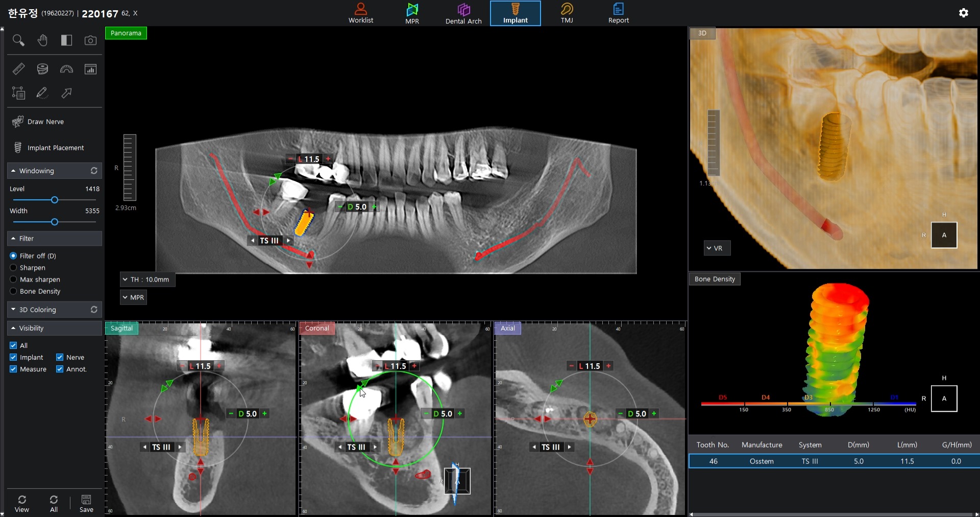This screenshot has width=980, height=517.
Task: Switch to the Dental Arch tab
Action: tap(463, 13)
